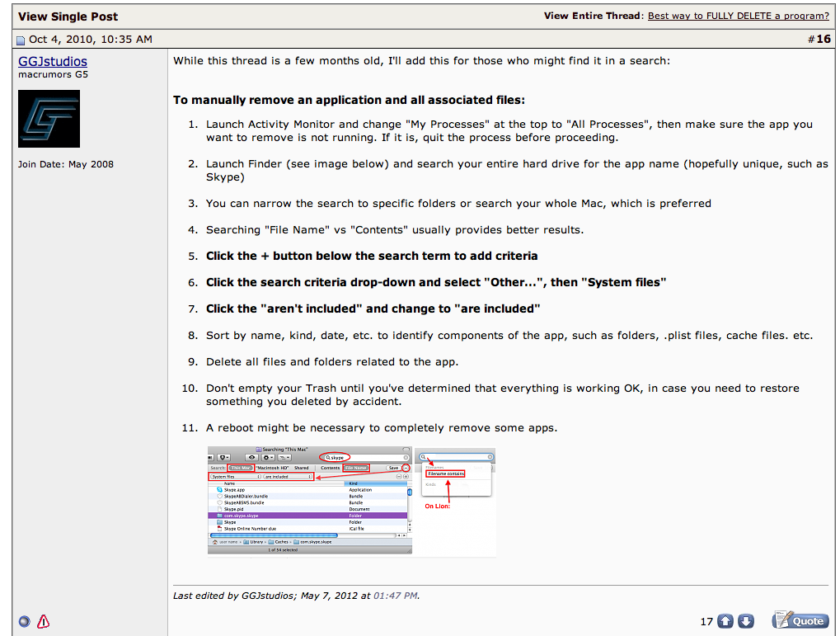Click the 'macrumors G5' user rank text
This screenshot has width=840, height=636.
point(53,74)
